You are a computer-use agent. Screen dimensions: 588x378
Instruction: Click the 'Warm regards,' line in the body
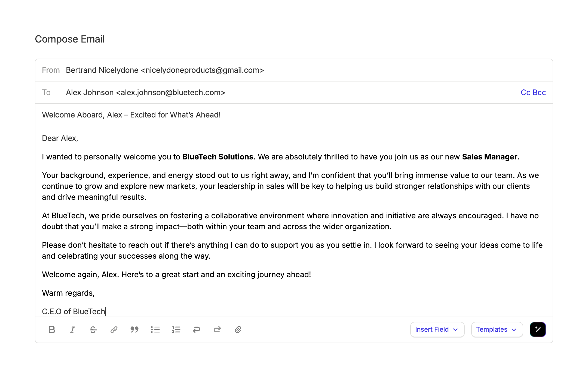68,293
